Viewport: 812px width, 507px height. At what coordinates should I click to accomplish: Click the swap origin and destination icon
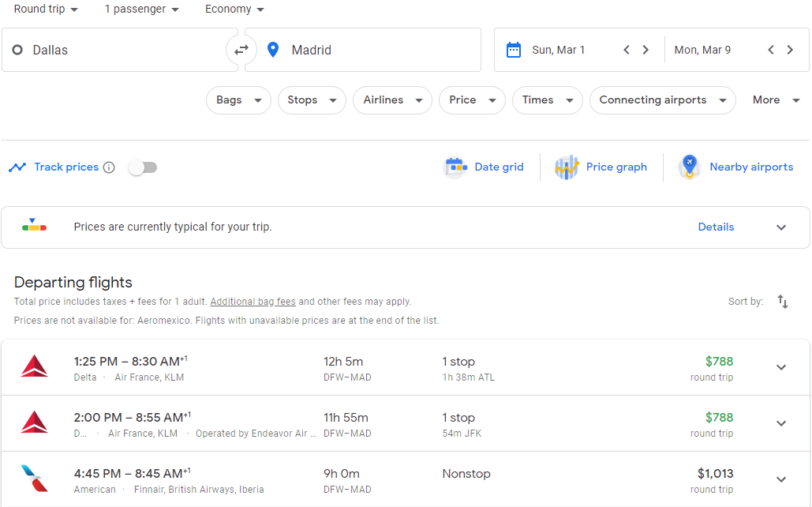pyautogui.click(x=241, y=49)
